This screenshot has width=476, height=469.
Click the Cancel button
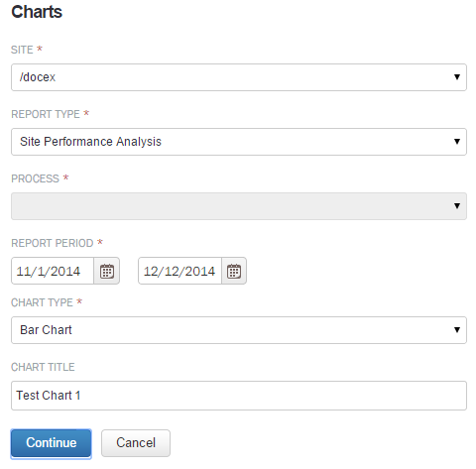(x=136, y=443)
